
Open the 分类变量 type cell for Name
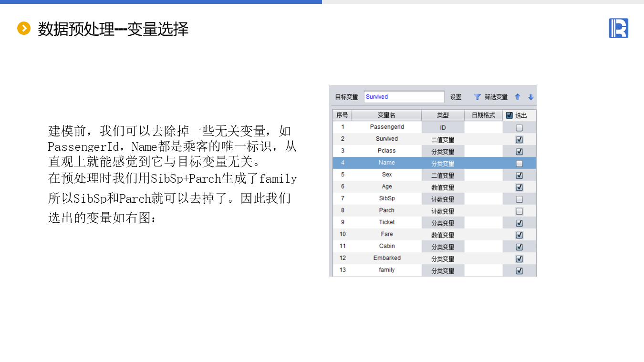point(443,164)
